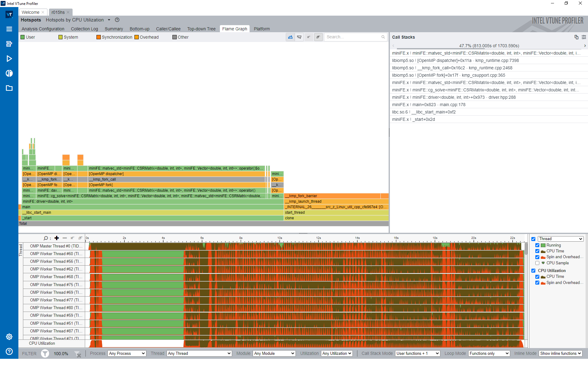Click the flame graph undo zoom icon
Image resolution: width=588 pixels, height=368 pixels.
point(309,37)
